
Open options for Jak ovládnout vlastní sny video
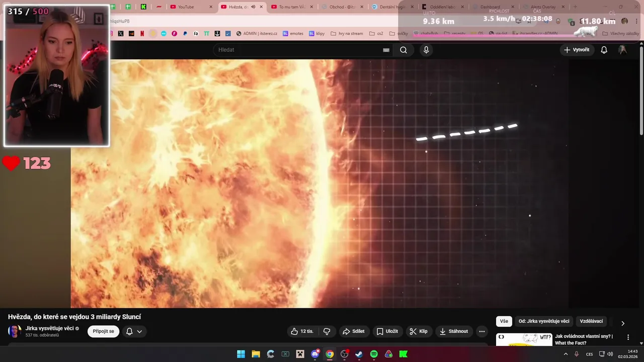click(x=628, y=337)
